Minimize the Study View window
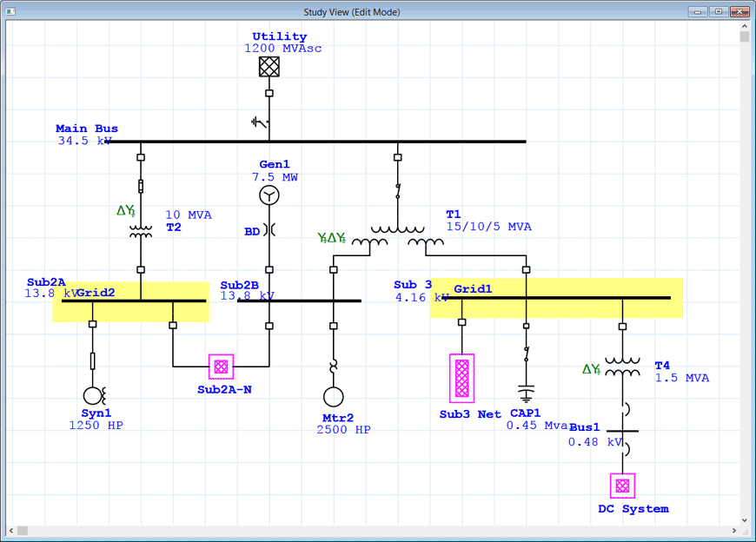756x542 pixels. pos(698,11)
